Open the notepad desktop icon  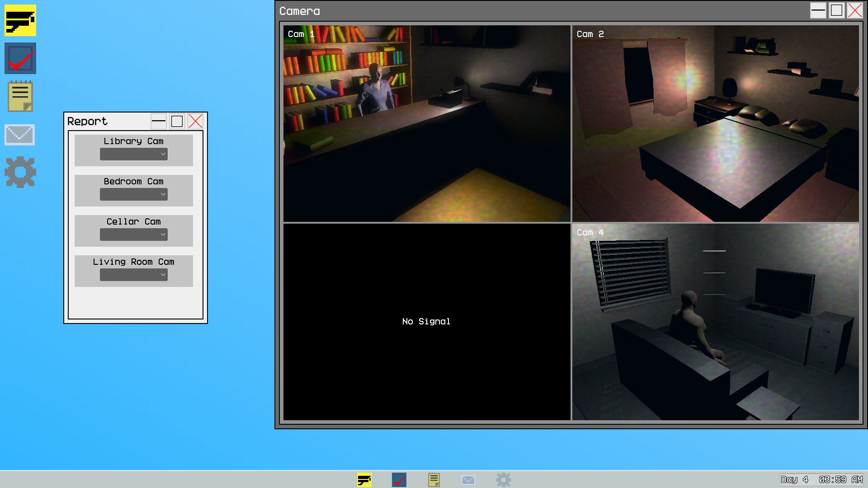pos(20,96)
